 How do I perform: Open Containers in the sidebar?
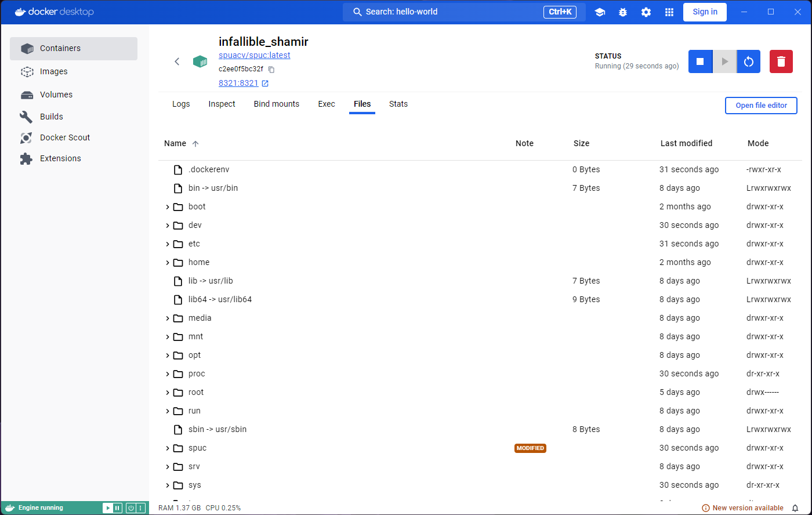click(74, 49)
